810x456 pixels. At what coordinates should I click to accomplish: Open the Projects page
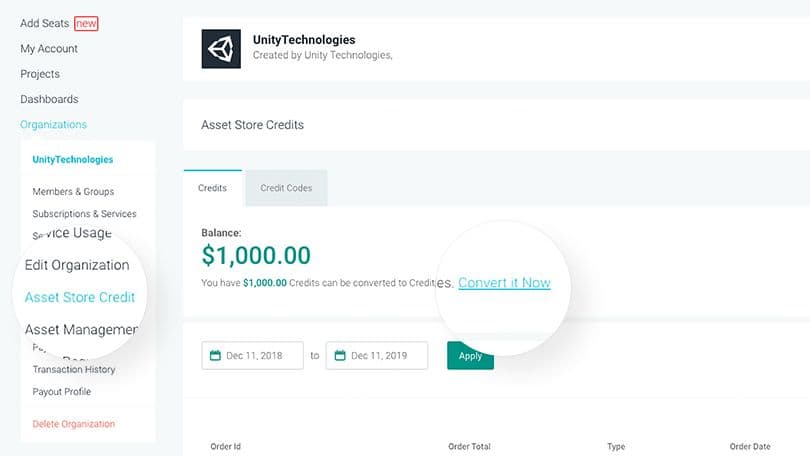40,74
